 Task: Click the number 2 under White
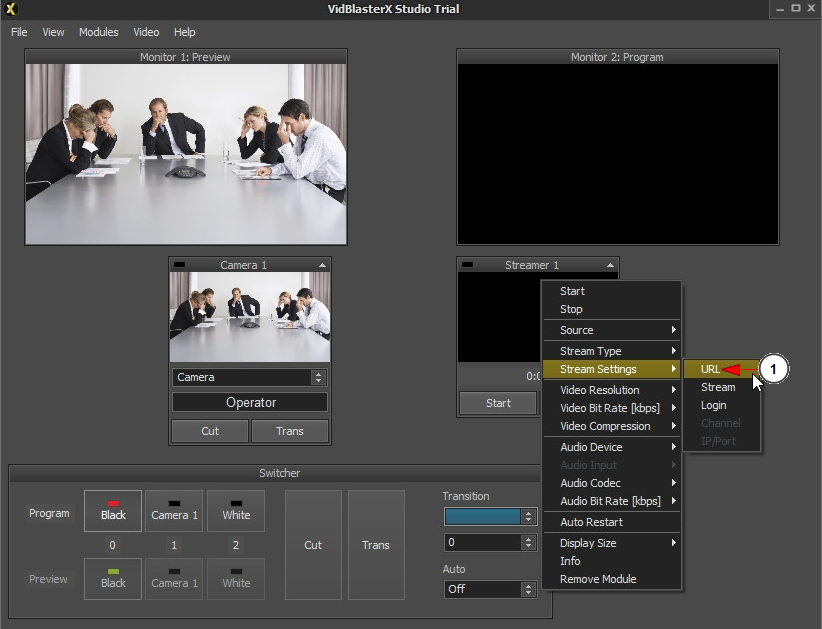click(x=236, y=545)
